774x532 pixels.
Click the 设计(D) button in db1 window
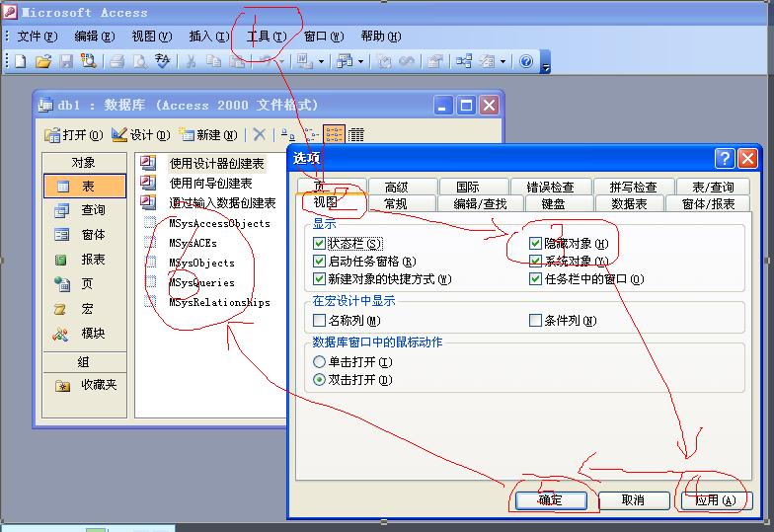pyautogui.click(x=140, y=134)
